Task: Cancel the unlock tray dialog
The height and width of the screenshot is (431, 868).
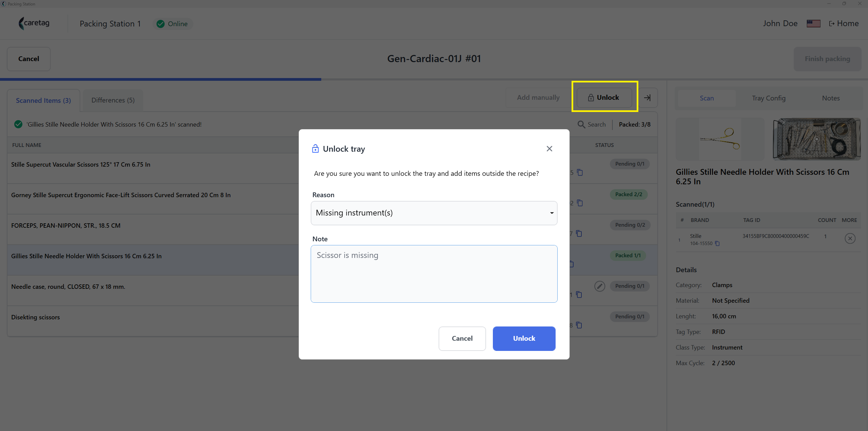Action: point(462,338)
